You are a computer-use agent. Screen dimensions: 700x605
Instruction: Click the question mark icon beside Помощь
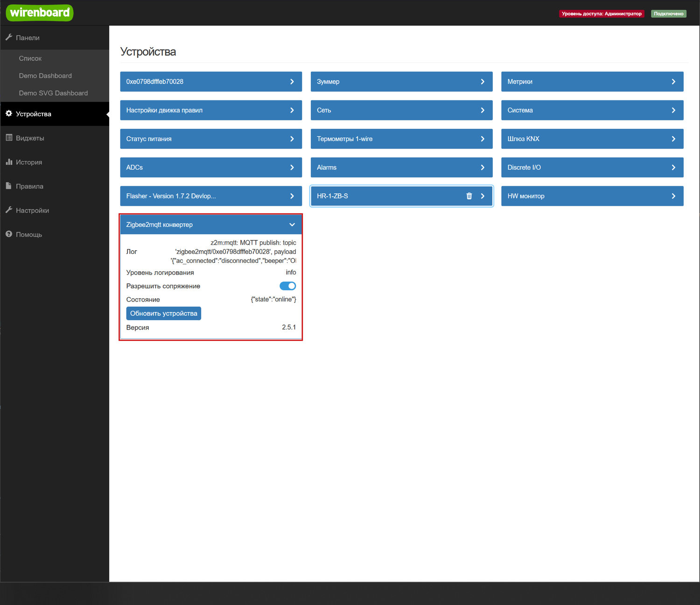[9, 234]
